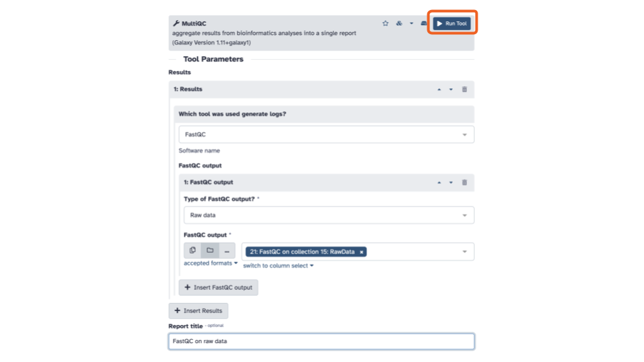Move the 1: FastQC output block up
This screenshot has width=644, height=362.
pos(439,182)
